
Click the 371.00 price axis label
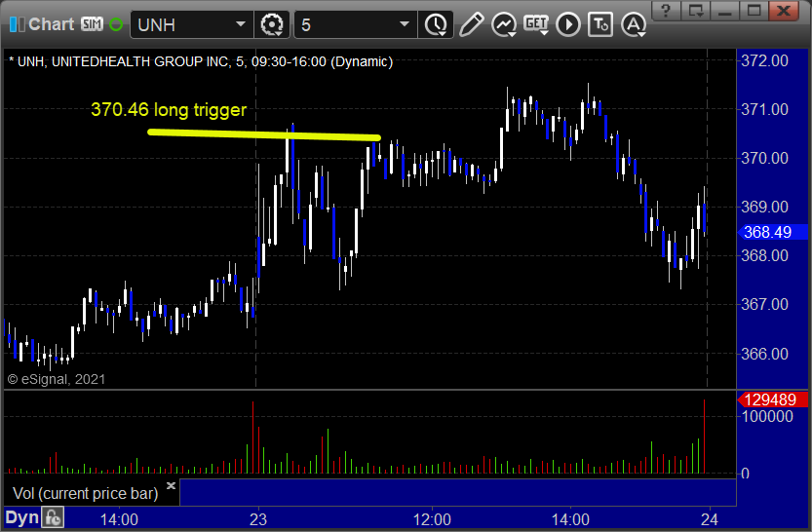[764, 109]
